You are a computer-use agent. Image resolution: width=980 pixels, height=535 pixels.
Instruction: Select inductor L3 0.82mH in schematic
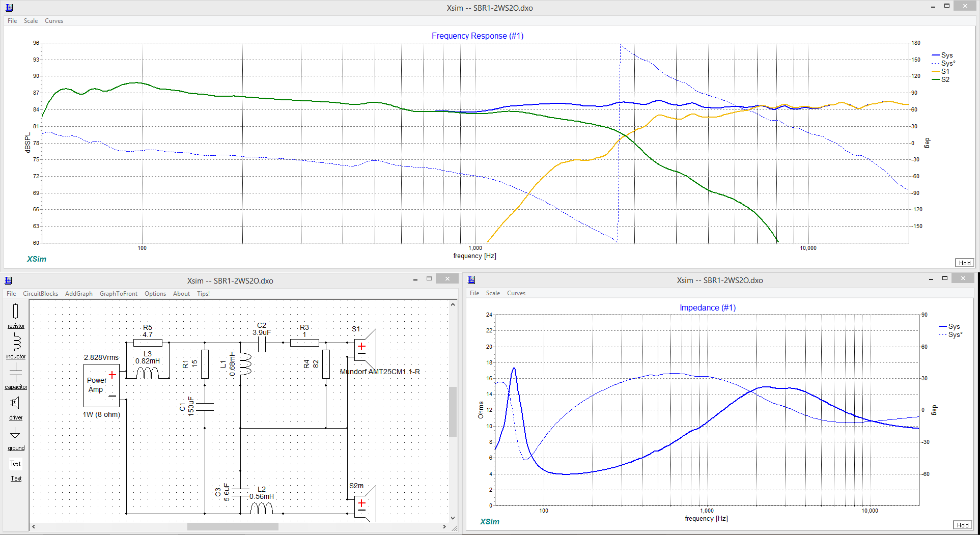coord(148,373)
